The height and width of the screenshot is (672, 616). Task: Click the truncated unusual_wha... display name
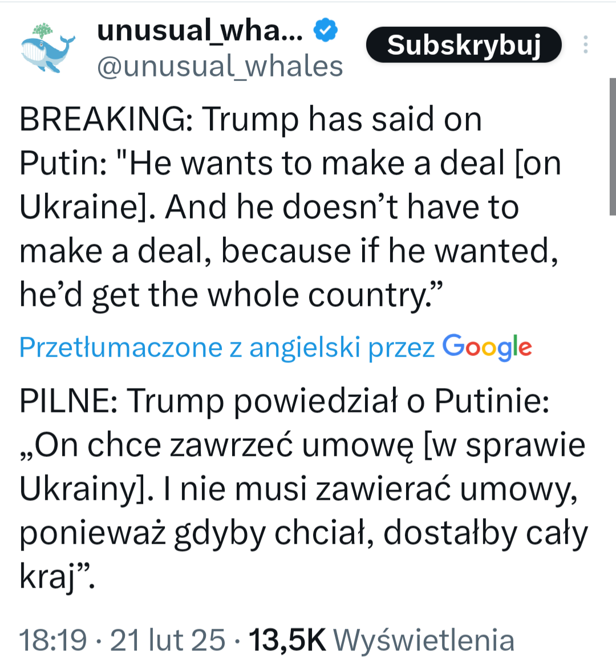pyautogui.click(x=200, y=30)
